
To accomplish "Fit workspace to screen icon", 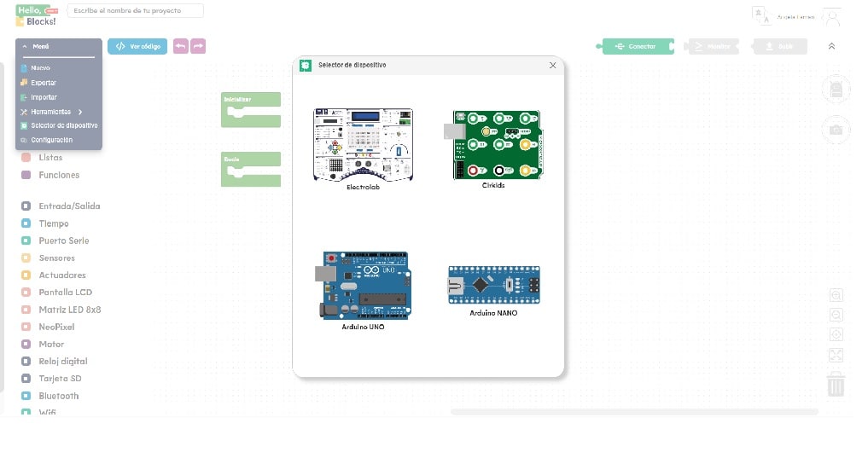I will (836, 355).
